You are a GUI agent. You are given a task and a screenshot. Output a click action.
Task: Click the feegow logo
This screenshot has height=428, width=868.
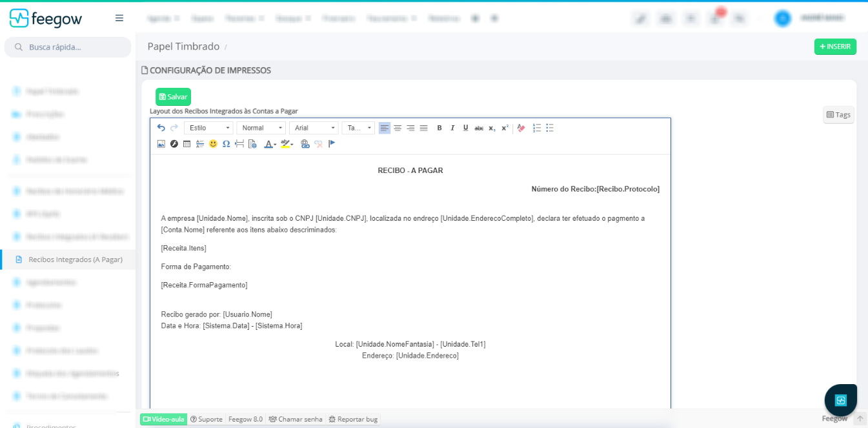(46, 18)
